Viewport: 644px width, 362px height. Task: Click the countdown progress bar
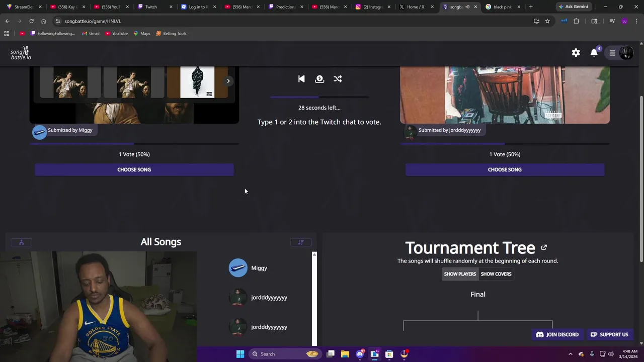point(319,97)
